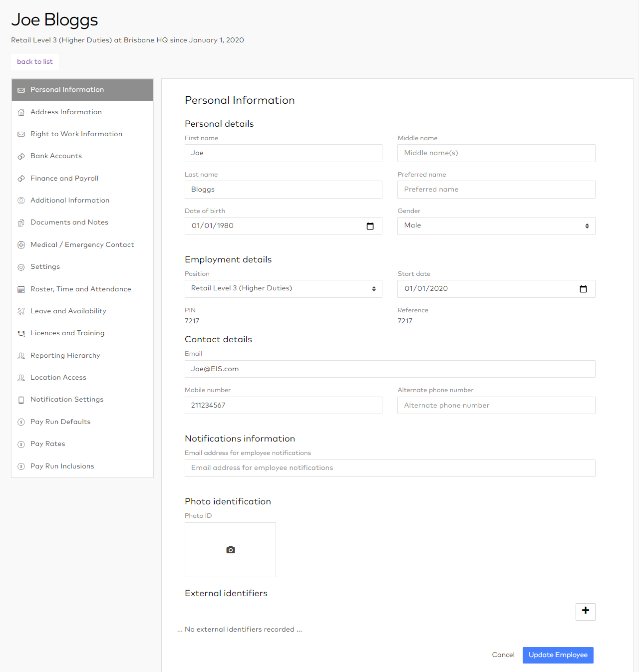Open the Gender dropdown
The width and height of the screenshot is (639, 672).
496,226
